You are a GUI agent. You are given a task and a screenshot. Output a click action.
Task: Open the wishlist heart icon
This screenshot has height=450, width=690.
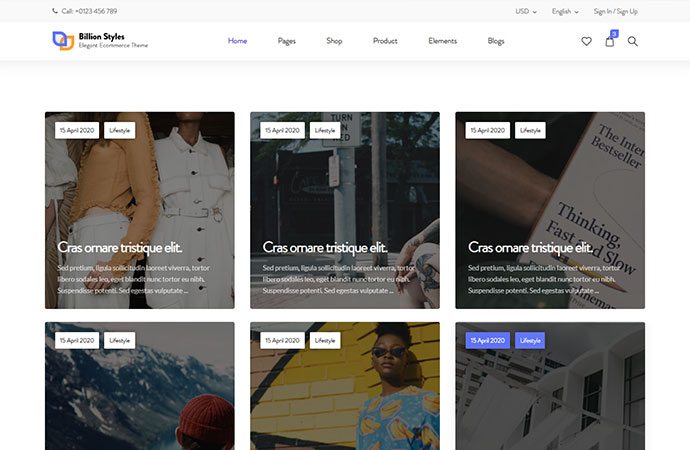(586, 41)
